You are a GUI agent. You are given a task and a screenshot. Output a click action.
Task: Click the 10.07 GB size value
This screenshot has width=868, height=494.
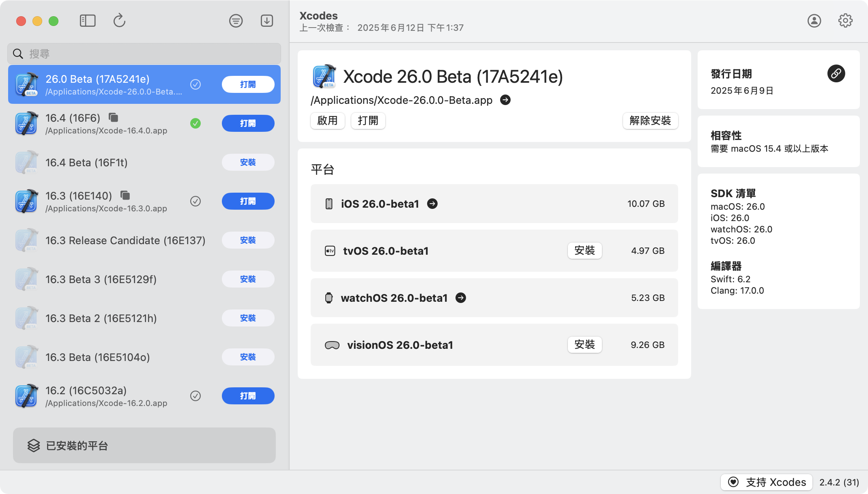coord(646,204)
